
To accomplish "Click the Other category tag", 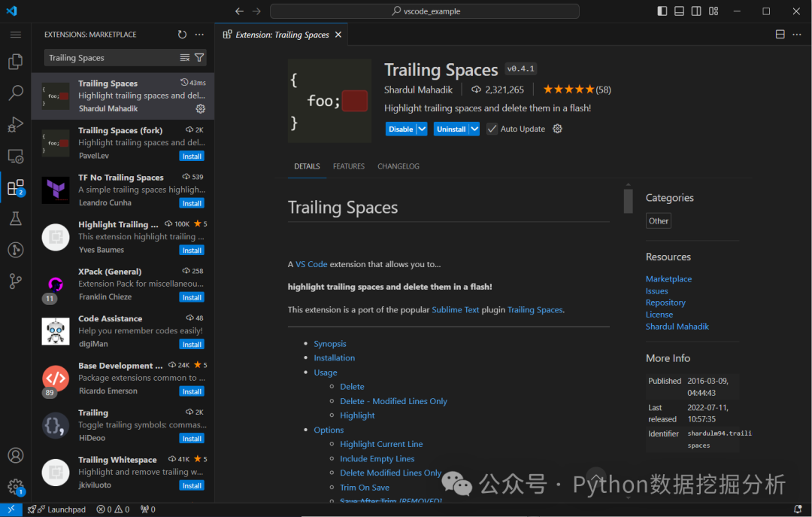I will [x=658, y=221].
